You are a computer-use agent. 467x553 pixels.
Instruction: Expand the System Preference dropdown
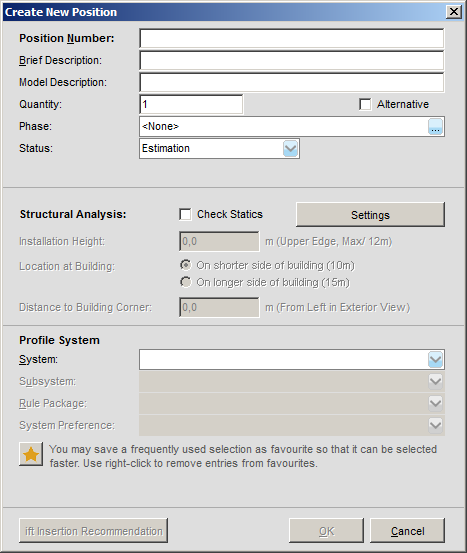435,425
